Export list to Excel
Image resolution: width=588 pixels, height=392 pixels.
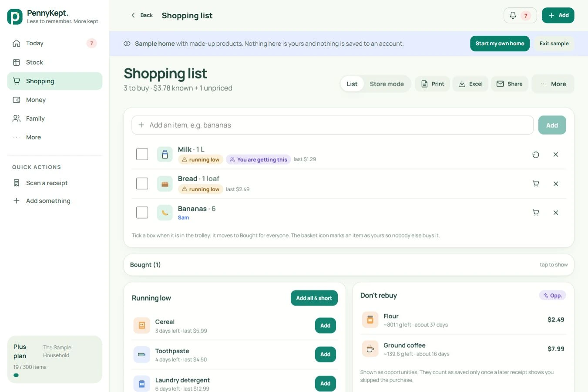click(470, 84)
